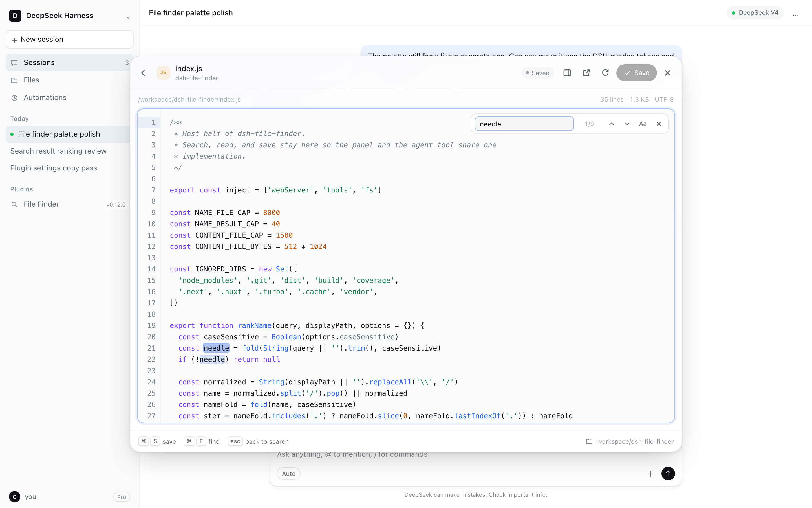The width and height of the screenshot is (812, 508).
Task: Click the Auto mode pill
Action: tap(288, 473)
